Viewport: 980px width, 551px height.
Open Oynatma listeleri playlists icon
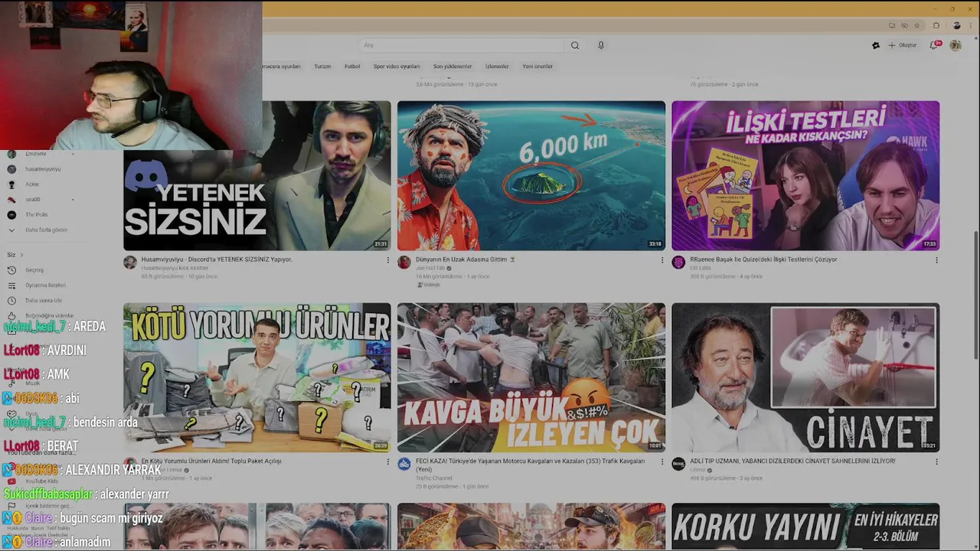(x=11, y=285)
